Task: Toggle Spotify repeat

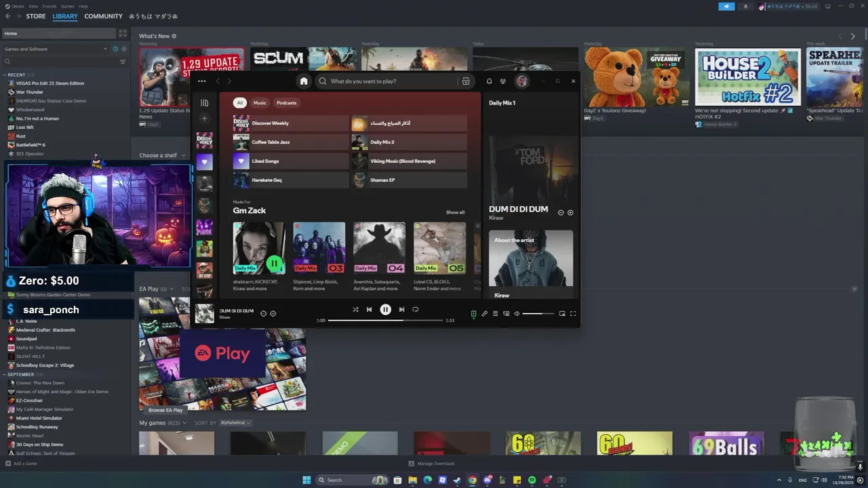Action: pyautogui.click(x=415, y=309)
